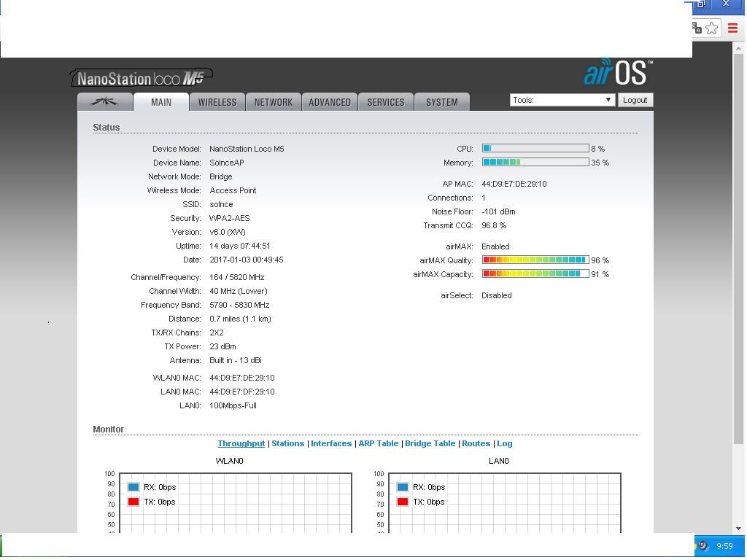This screenshot has height=560, width=747.
Task: Click the CPU usage bar
Action: click(535, 148)
